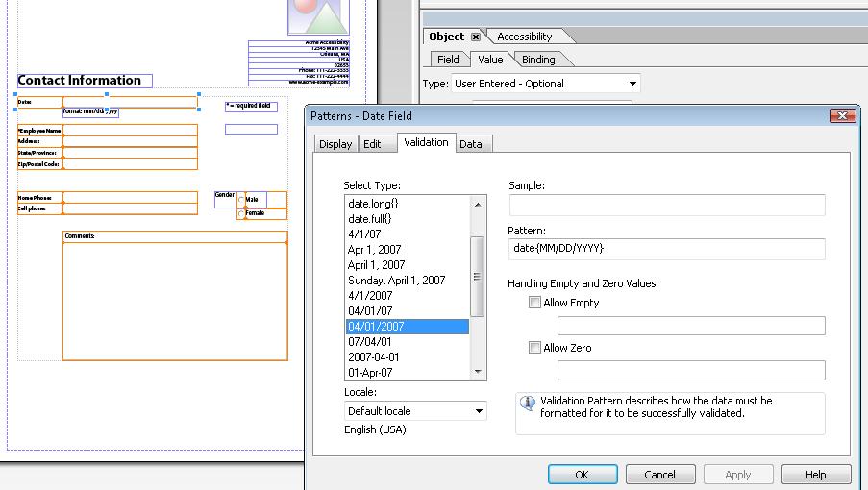Open the Edit tab in Patterns dialog
Screen dimensions: 868x490
point(371,144)
